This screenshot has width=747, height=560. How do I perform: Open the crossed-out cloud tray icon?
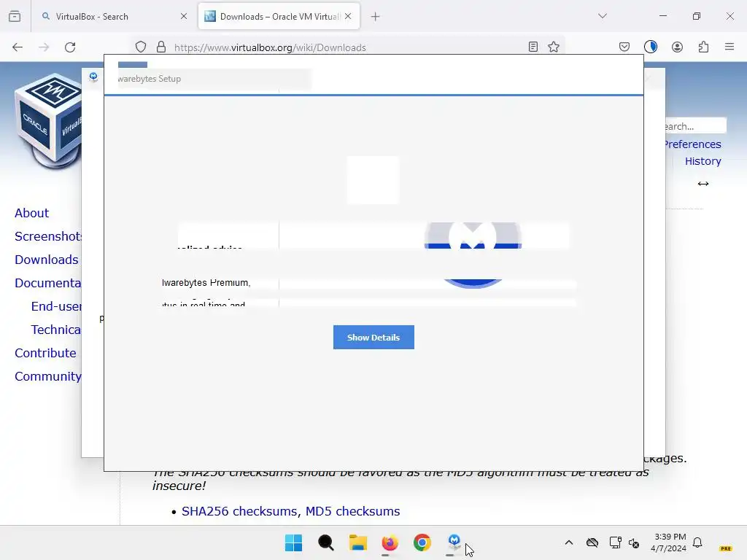click(x=592, y=542)
